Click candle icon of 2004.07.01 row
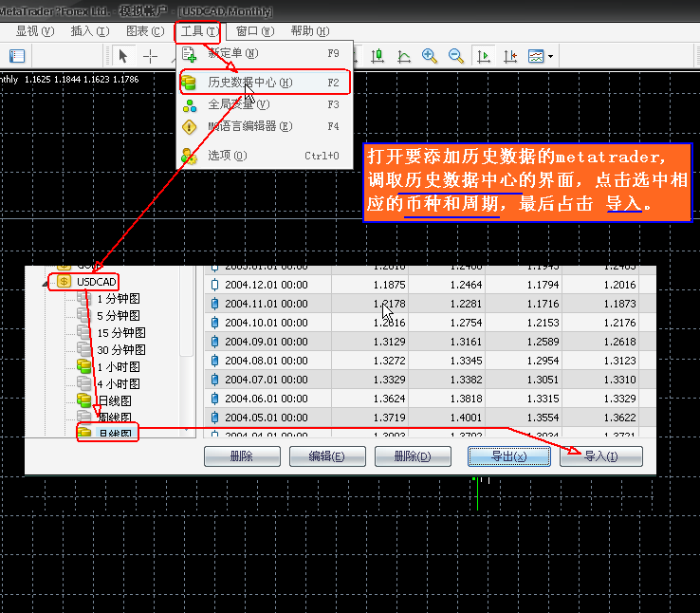The image size is (700, 613). point(214,380)
